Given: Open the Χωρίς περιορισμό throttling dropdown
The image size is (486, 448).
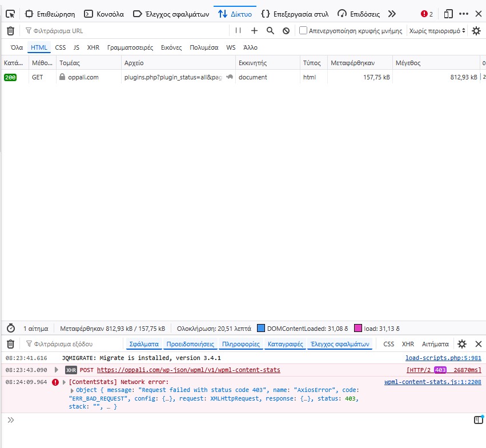Looking at the screenshot, I should [x=437, y=31].
